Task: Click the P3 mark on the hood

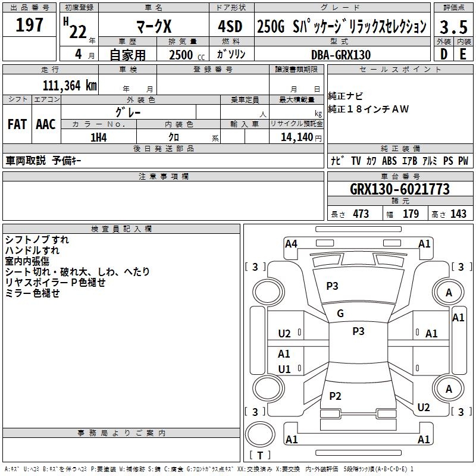Action: 332,286
